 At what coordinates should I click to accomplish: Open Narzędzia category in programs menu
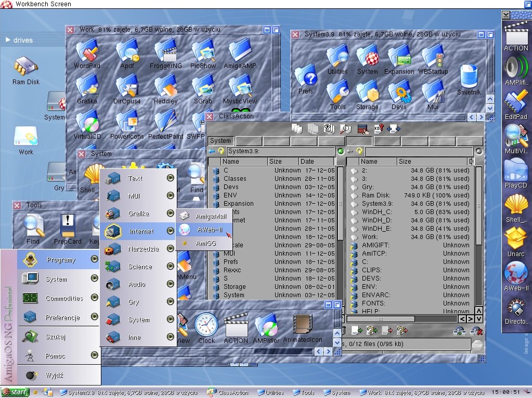138,249
